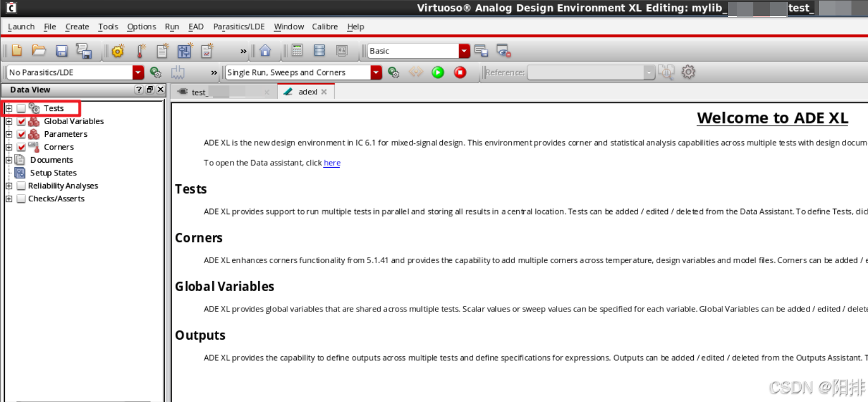Image resolution: width=868 pixels, height=402 pixels.
Task: Click the Open folder toolbar icon
Action: [x=39, y=51]
